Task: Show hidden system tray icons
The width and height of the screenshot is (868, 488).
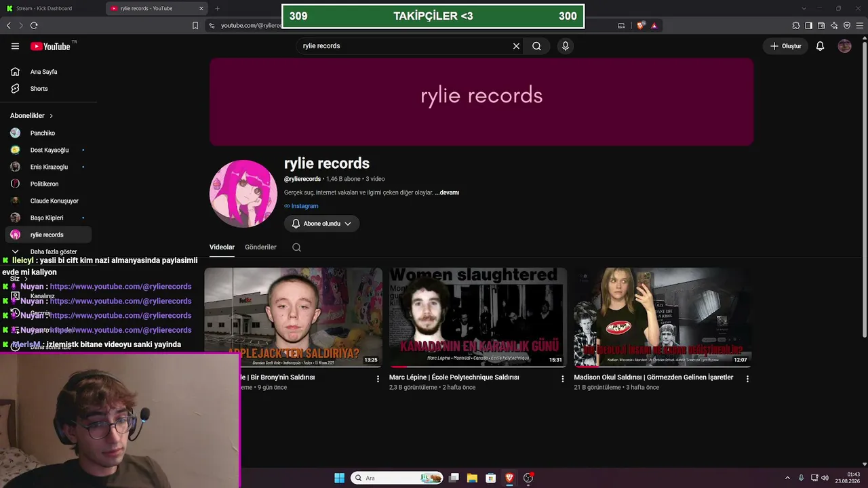Action: click(x=787, y=478)
